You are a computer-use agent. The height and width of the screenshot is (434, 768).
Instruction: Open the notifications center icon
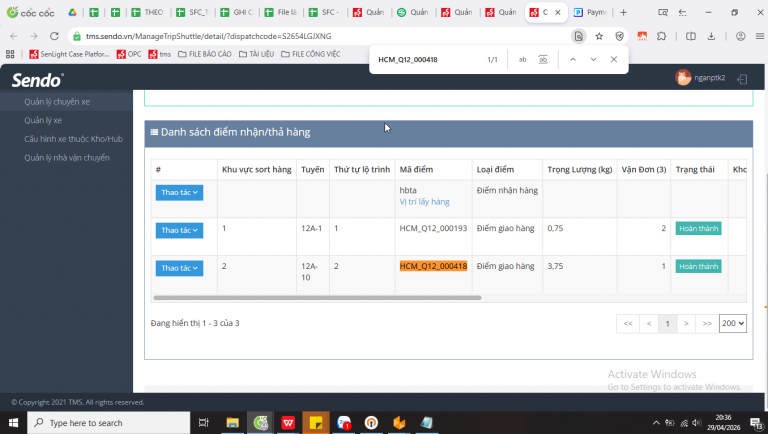tap(756, 423)
